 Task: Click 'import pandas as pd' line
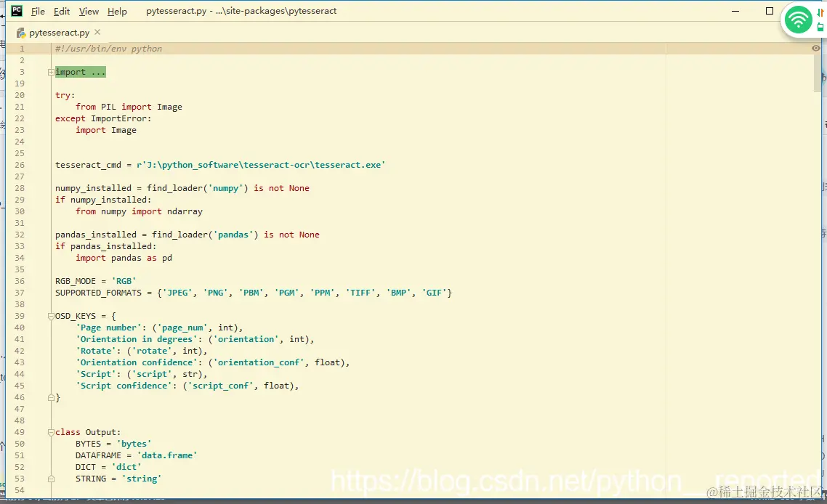click(124, 258)
